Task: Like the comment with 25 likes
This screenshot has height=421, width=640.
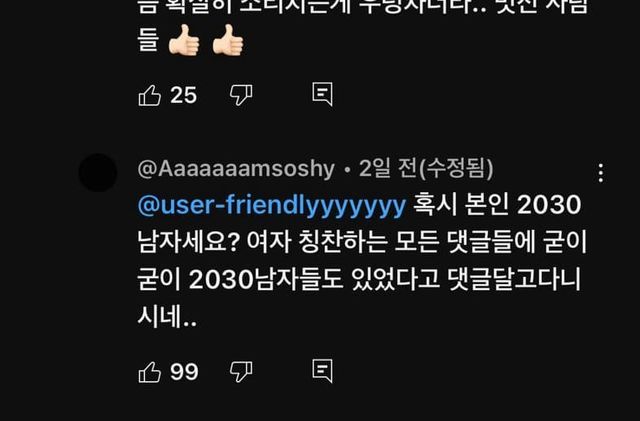Action: [150, 95]
